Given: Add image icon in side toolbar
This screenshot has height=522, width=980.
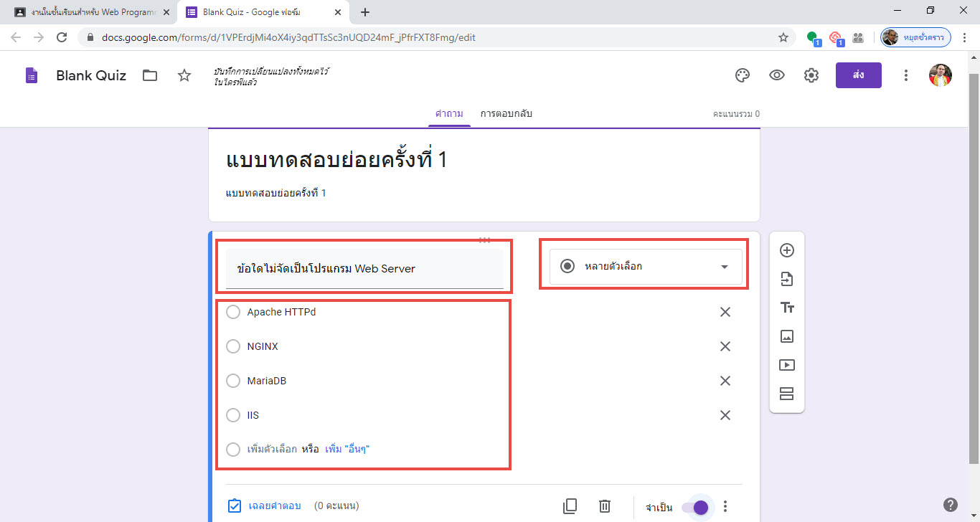Looking at the screenshot, I should (x=787, y=336).
